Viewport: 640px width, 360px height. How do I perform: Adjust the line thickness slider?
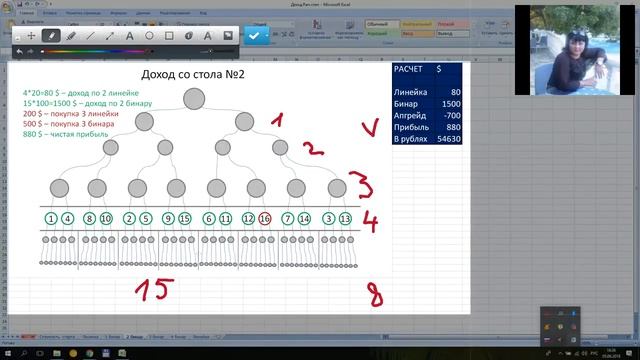tap(217, 51)
